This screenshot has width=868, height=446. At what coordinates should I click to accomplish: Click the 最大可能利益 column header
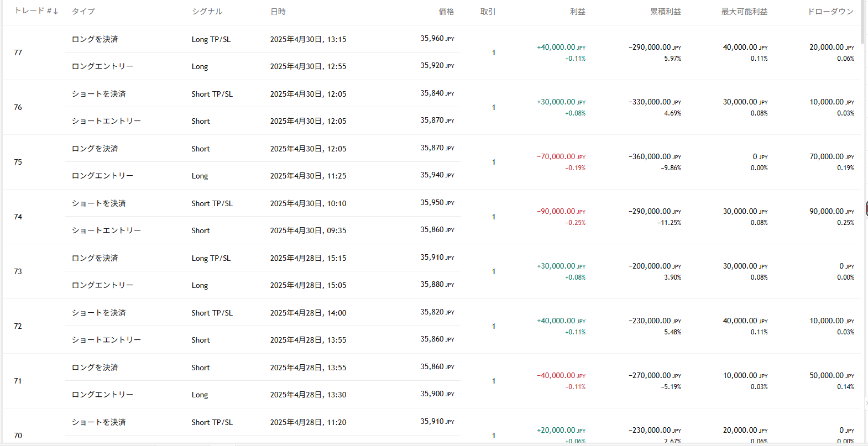click(744, 12)
